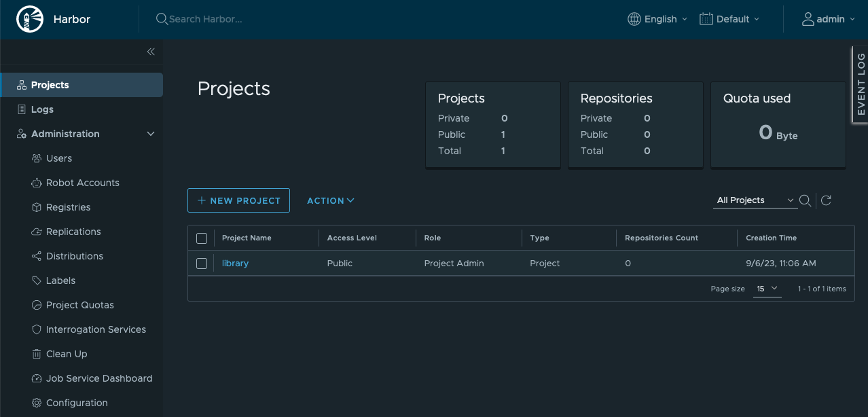
Task: Open the Default theme dropdown
Action: [729, 19]
